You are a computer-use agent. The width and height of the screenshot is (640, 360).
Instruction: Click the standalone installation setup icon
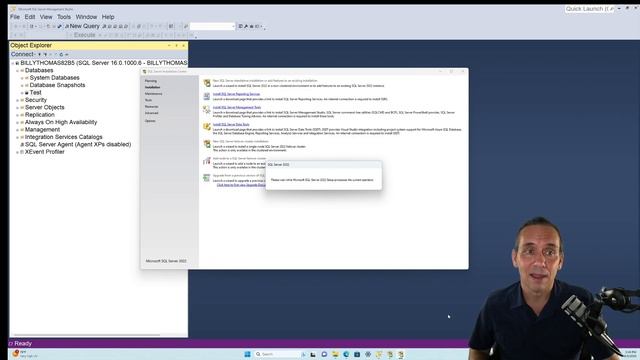(x=207, y=83)
